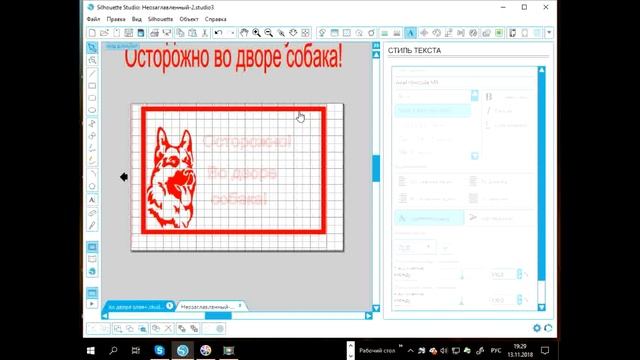640x360 pixels.
Task: Open Skype from the taskbar
Action: coord(160,351)
